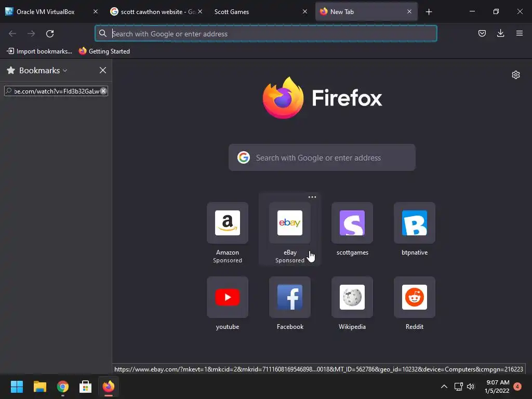
Task: Open the Downloads toolbar icon
Action: pos(500,33)
